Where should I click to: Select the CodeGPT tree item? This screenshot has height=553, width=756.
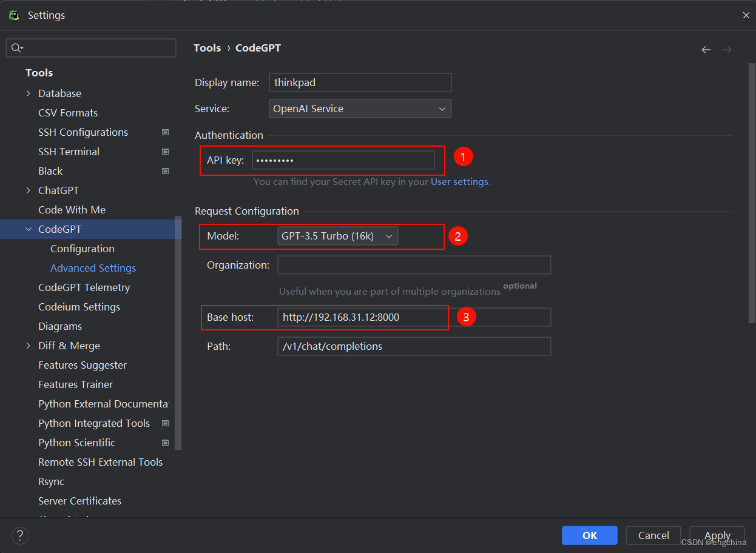click(59, 229)
